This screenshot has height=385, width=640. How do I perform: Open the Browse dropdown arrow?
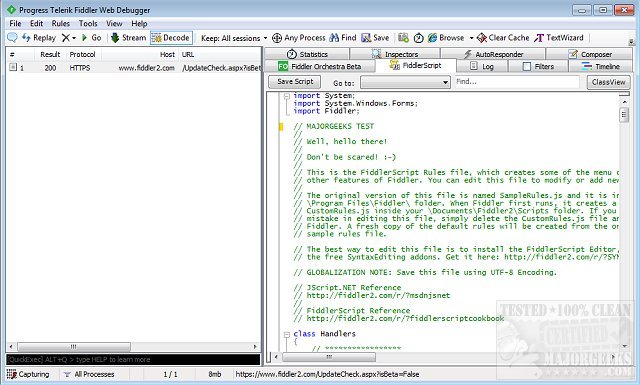pyautogui.click(x=471, y=38)
